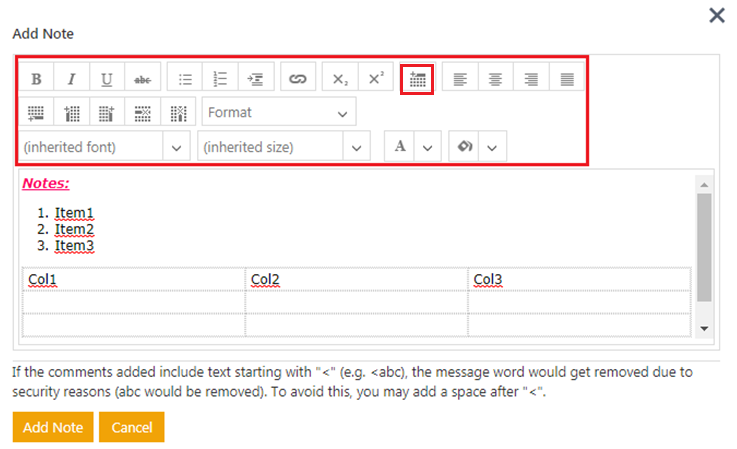Click the list entry "Item3"
Viewport: 737px width, 449px height.
[x=74, y=245]
